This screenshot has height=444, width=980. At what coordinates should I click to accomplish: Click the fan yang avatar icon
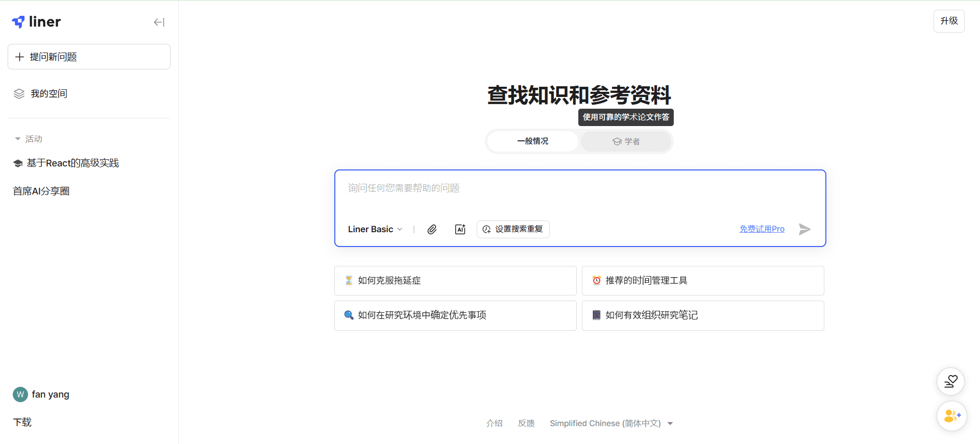20,394
